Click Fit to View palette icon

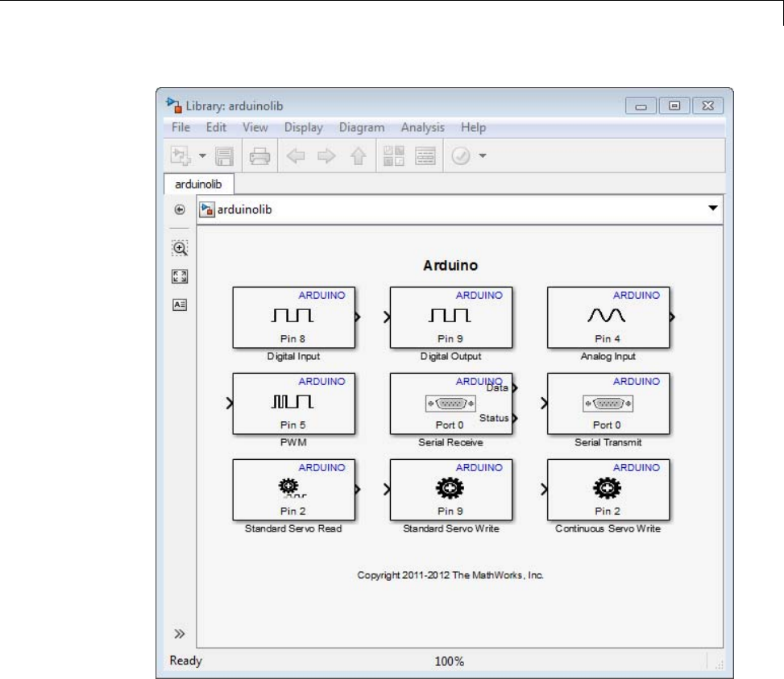[180, 276]
